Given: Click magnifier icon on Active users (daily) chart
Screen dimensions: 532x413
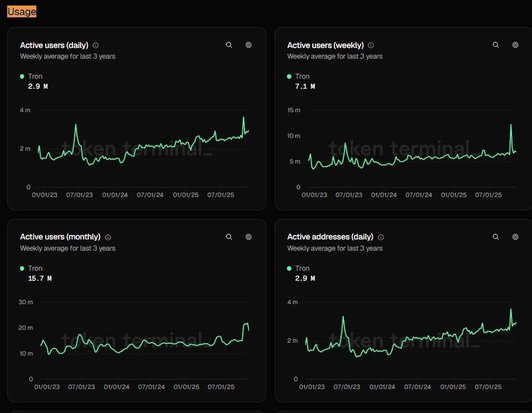Looking at the screenshot, I should pyautogui.click(x=229, y=45).
